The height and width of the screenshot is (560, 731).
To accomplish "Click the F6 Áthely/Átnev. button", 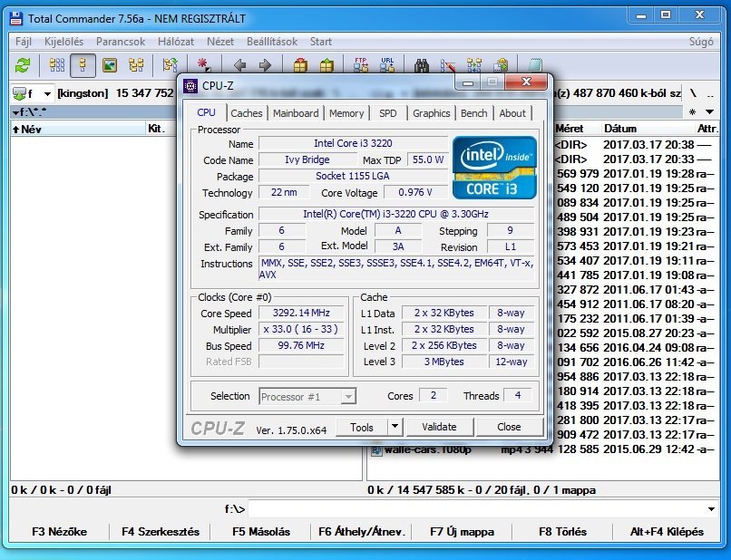I will click(x=362, y=532).
